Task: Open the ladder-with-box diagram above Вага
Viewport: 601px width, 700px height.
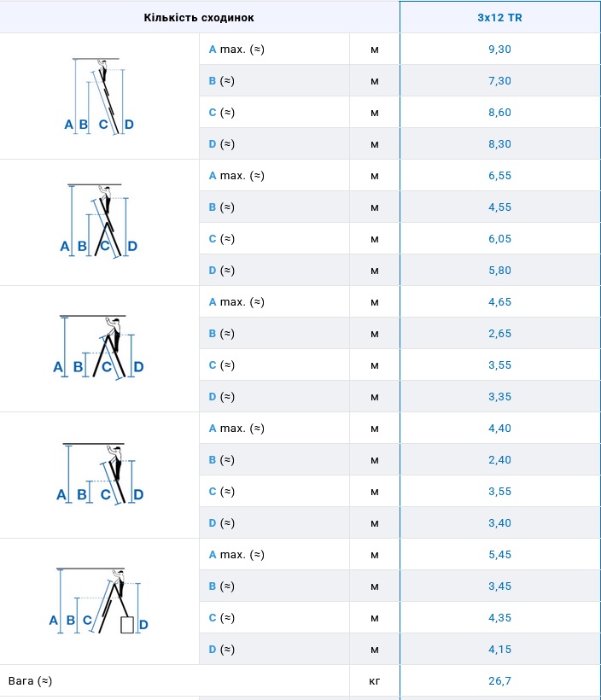Action: pyautogui.click(x=99, y=600)
